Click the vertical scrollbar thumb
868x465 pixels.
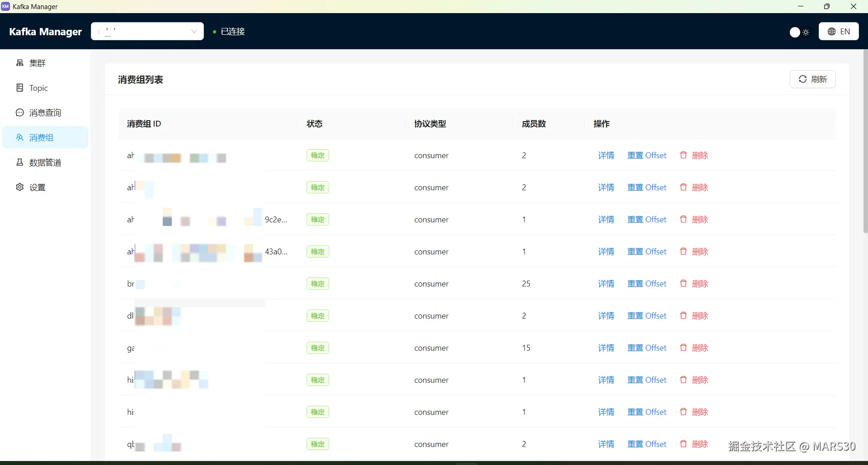pyautogui.click(x=865, y=141)
